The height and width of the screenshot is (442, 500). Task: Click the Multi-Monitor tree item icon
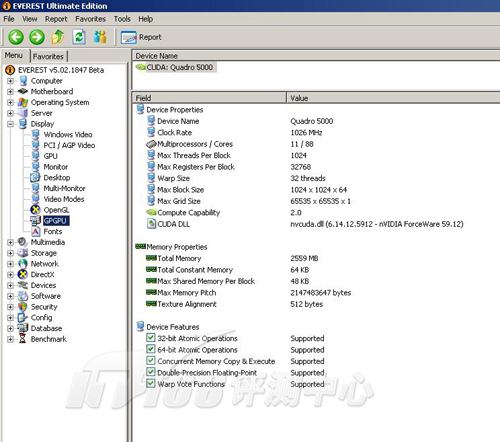point(35,188)
